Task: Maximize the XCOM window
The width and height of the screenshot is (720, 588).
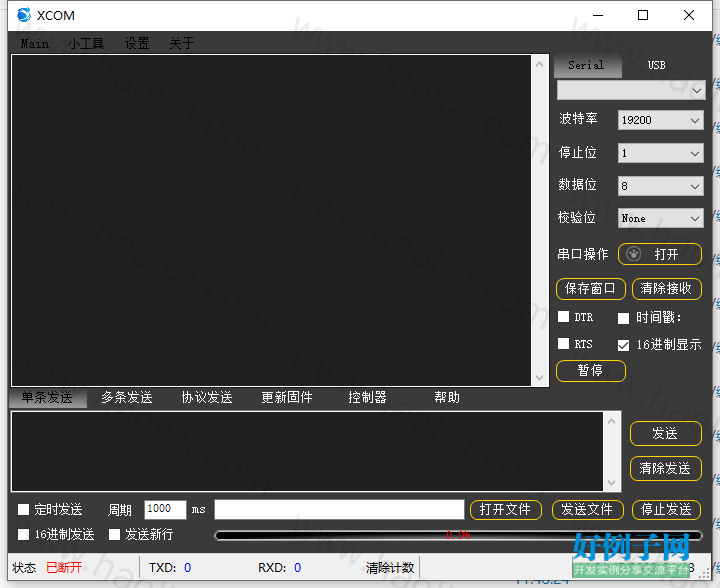Action: click(x=643, y=15)
